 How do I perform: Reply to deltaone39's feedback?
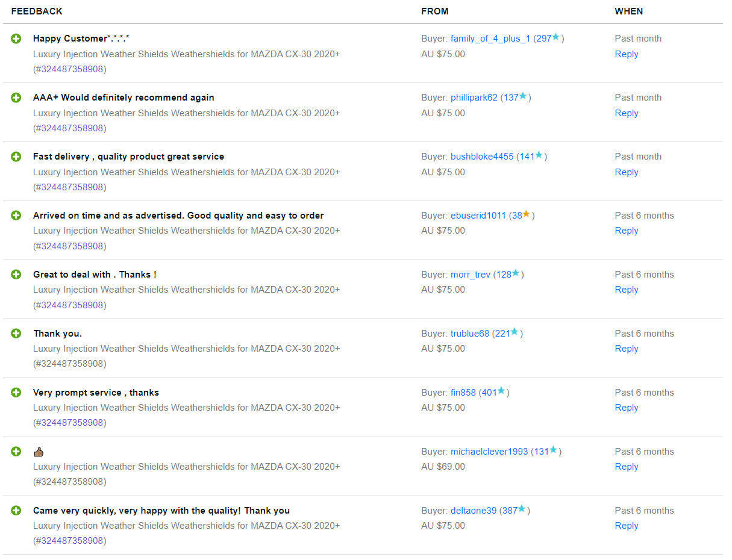pos(626,526)
